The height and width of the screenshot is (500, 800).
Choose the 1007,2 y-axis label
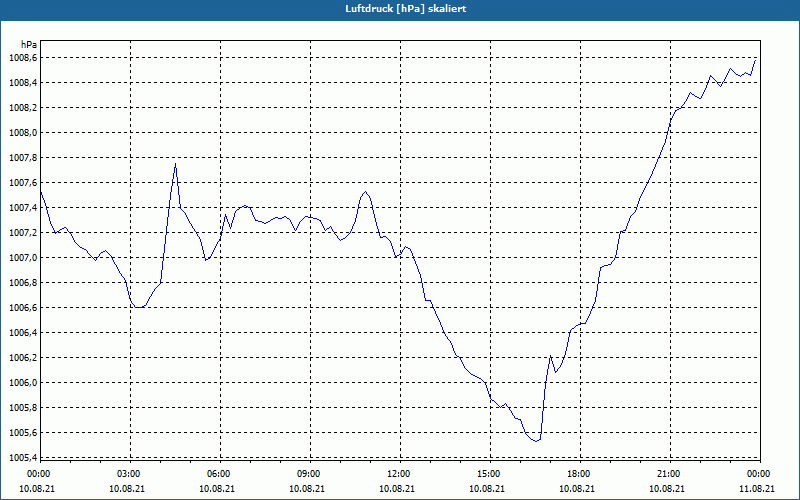[22, 233]
